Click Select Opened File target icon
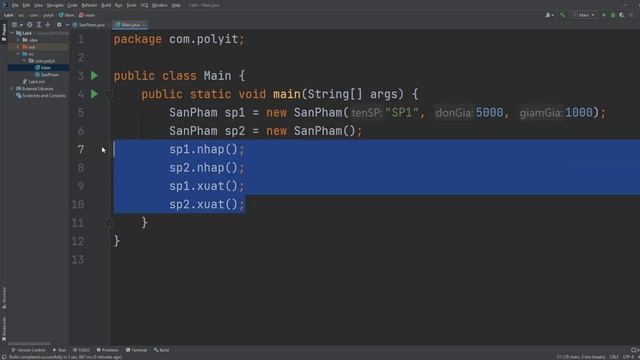The width and height of the screenshot is (640, 360). [29, 25]
